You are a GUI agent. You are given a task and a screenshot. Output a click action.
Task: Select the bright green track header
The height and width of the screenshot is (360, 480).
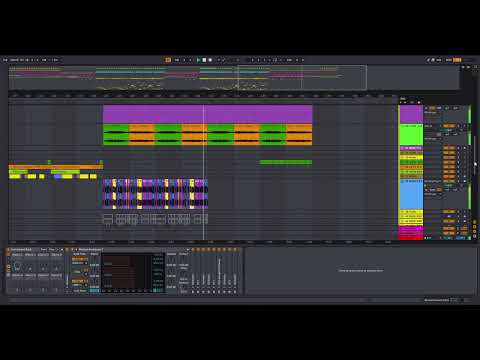coord(411,135)
